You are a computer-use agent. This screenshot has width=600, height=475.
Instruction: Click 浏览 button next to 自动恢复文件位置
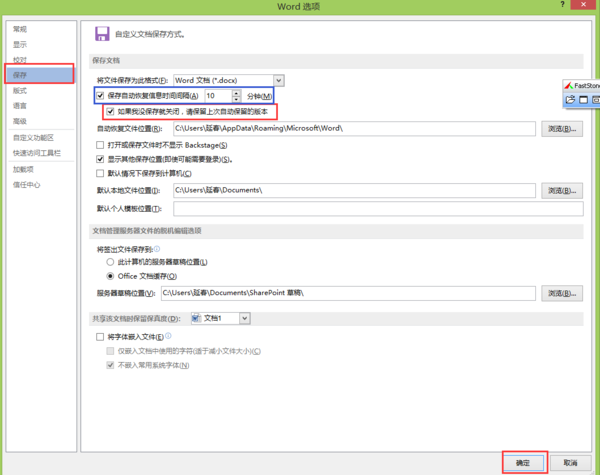[x=562, y=129]
